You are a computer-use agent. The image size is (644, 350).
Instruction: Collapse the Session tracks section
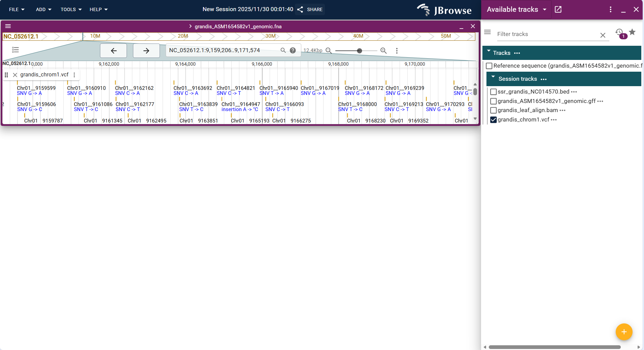coord(493,79)
